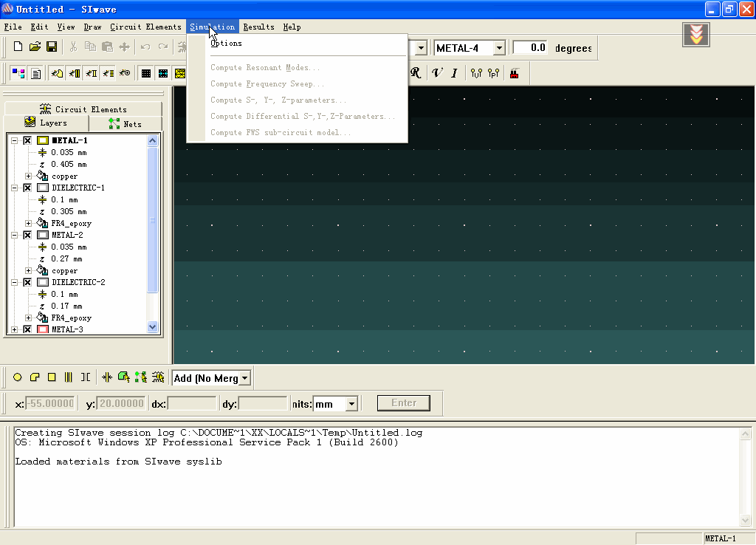This screenshot has height=545, width=756.
Task: Click the document list icon in second toolbar
Action: coord(35,73)
